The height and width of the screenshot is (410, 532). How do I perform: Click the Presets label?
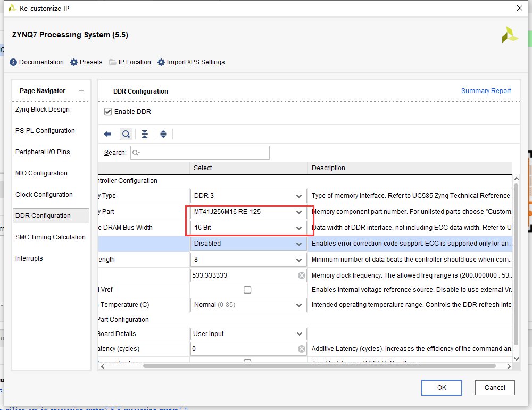[91, 62]
